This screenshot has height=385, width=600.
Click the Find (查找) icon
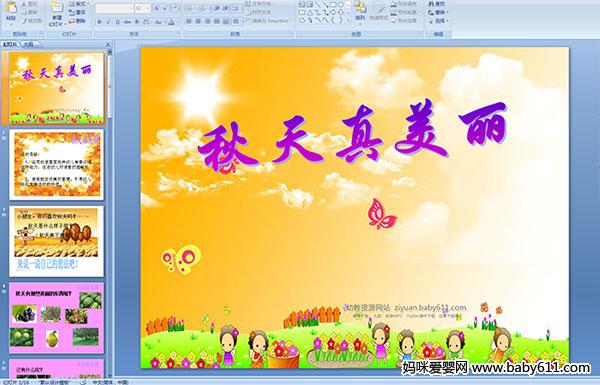437,4
